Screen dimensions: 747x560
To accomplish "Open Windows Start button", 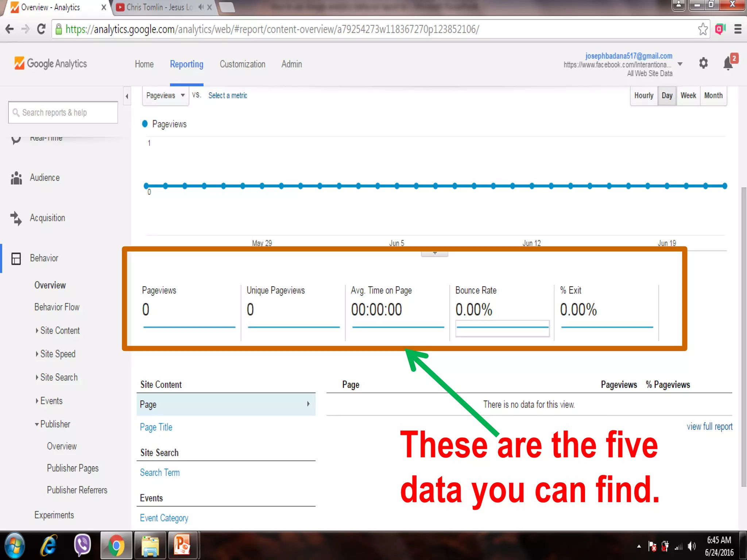I will pos(15,546).
